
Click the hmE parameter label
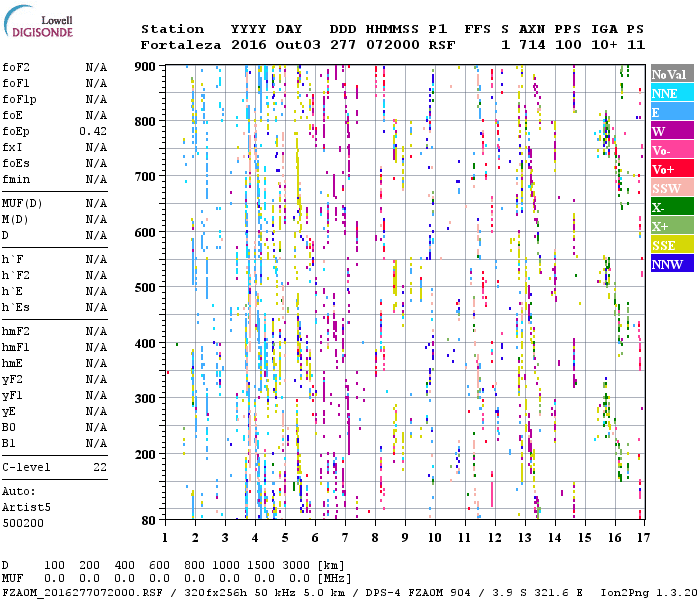(12, 363)
